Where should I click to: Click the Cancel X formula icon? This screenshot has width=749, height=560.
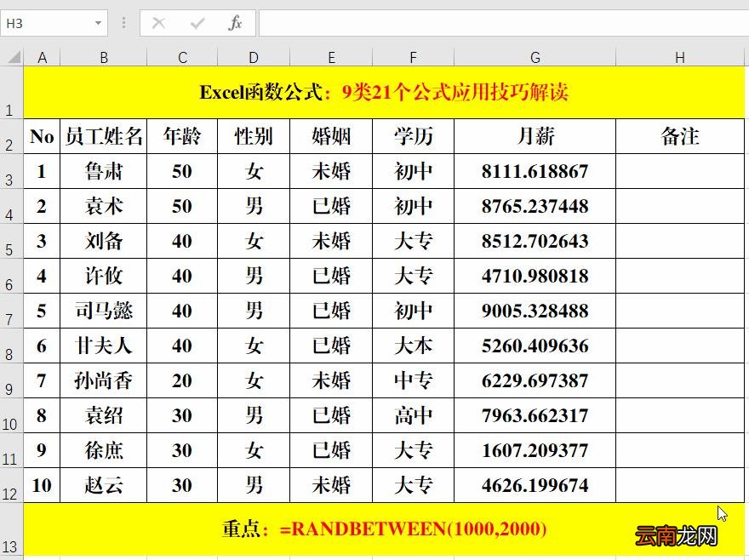pos(158,23)
